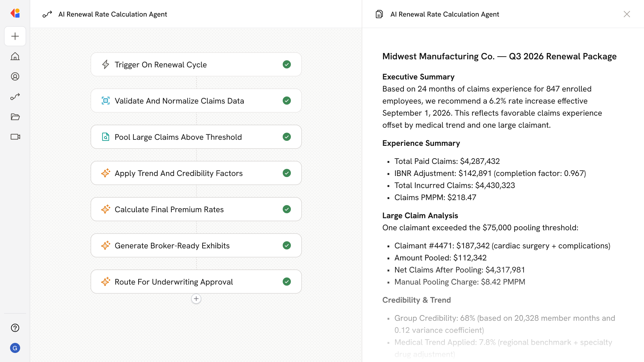Image resolution: width=644 pixels, height=362 pixels.
Task: Select the Validate And Normalize Claims Data step
Action: click(179, 101)
